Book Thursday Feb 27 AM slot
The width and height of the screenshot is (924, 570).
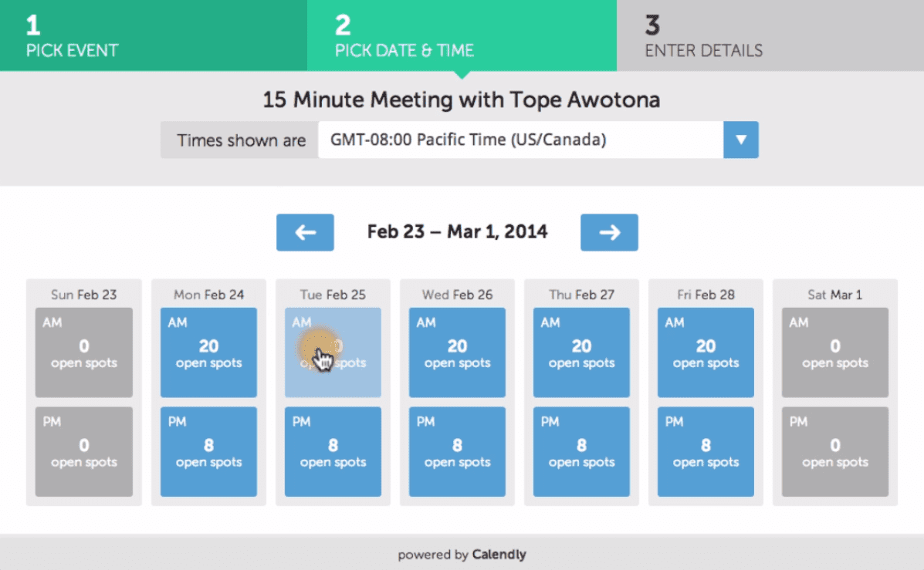coord(581,352)
